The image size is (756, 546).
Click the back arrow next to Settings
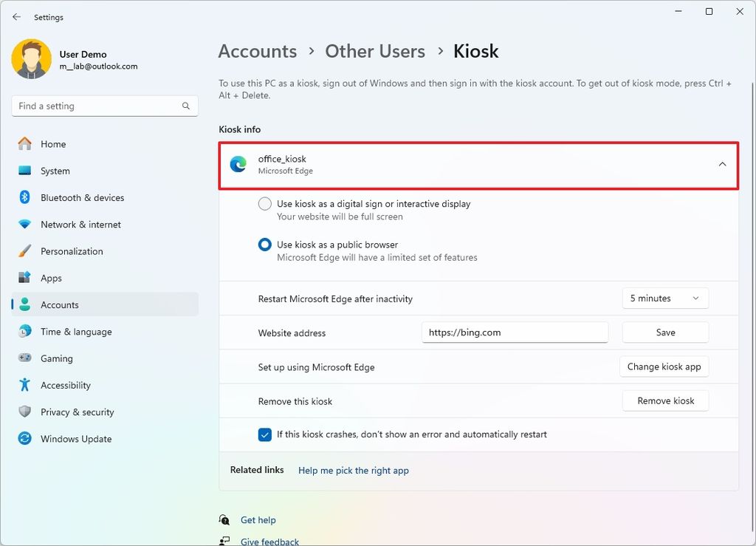point(17,17)
